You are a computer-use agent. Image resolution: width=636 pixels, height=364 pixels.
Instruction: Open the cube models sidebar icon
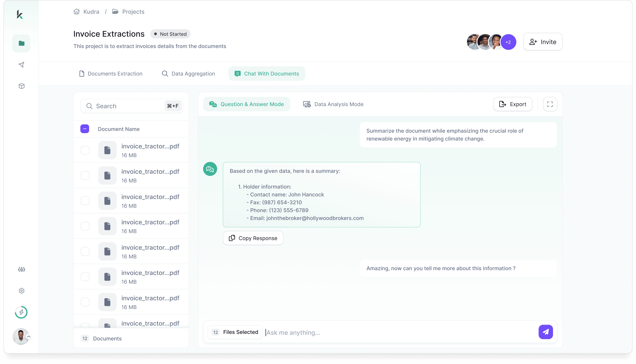[x=22, y=86]
